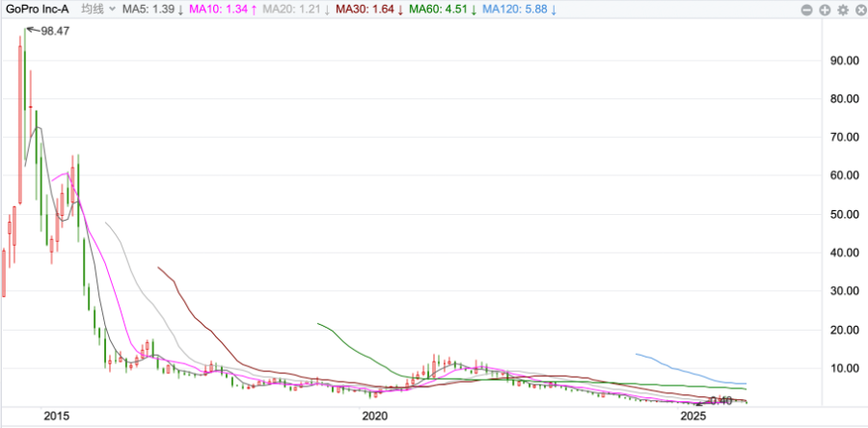Viewport: 868px width, 428px height.
Task: Click the 2020 label on time axis
Action: (x=374, y=416)
